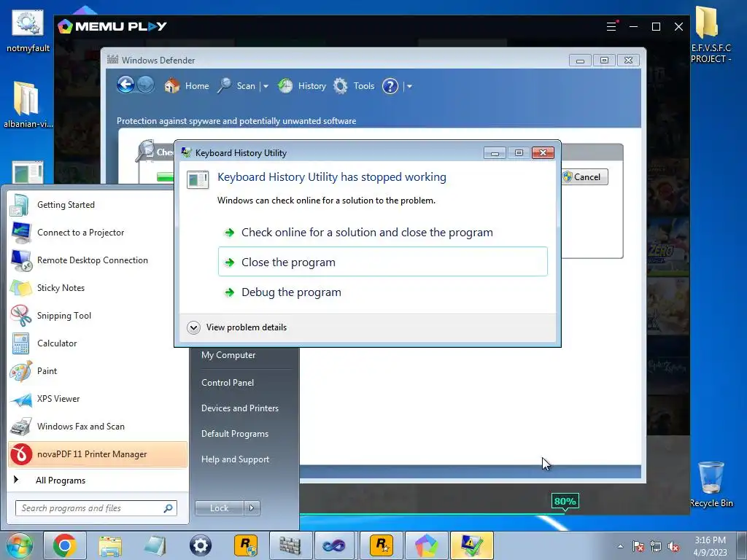The width and height of the screenshot is (747, 560).
Task: Open the Recycle Bin
Action: coord(711,484)
